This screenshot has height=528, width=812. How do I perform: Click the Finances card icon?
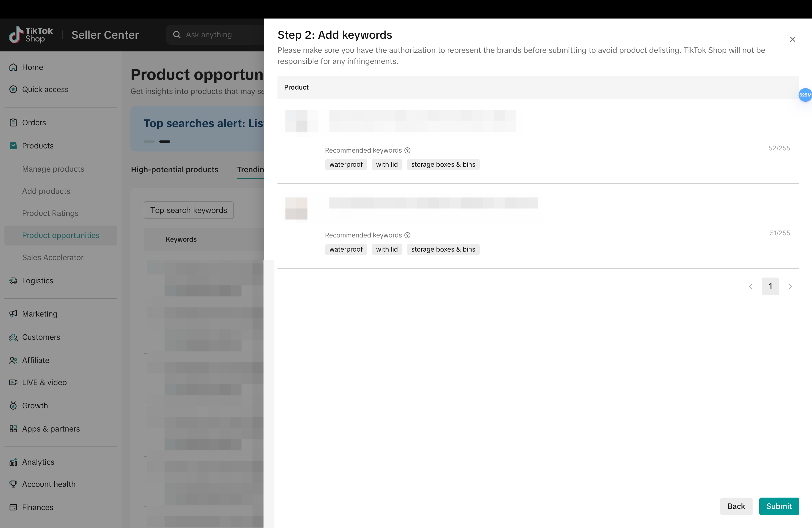13,507
